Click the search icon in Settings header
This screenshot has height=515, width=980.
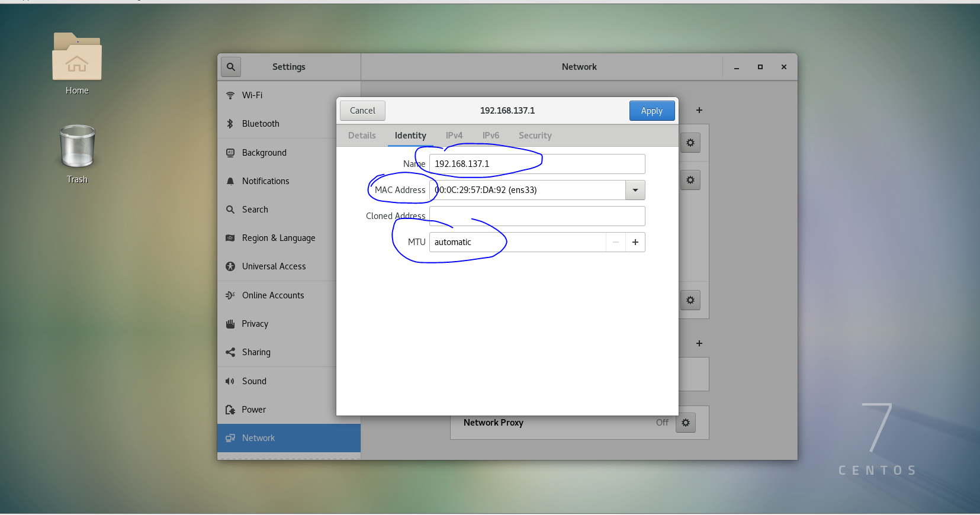coord(231,67)
